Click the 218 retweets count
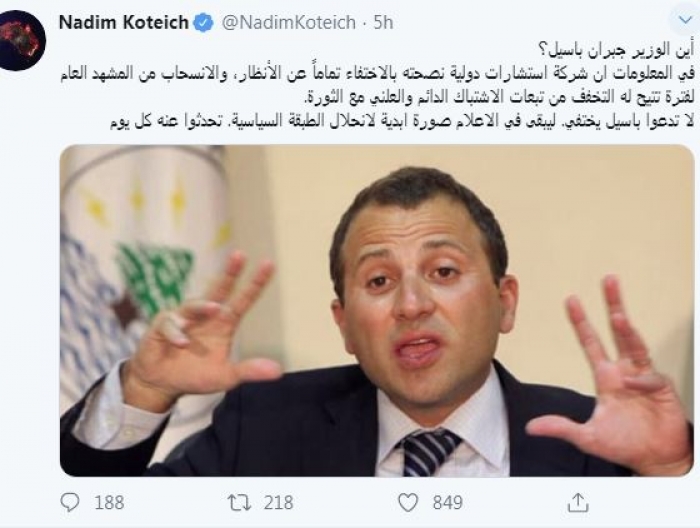Image resolution: width=700 pixels, height=528 pixels. click(279, 503)
